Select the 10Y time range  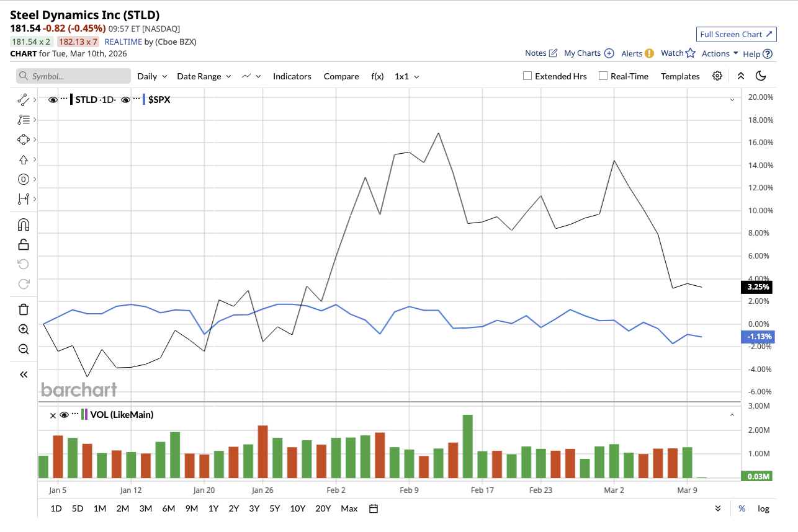coord(298,508)
